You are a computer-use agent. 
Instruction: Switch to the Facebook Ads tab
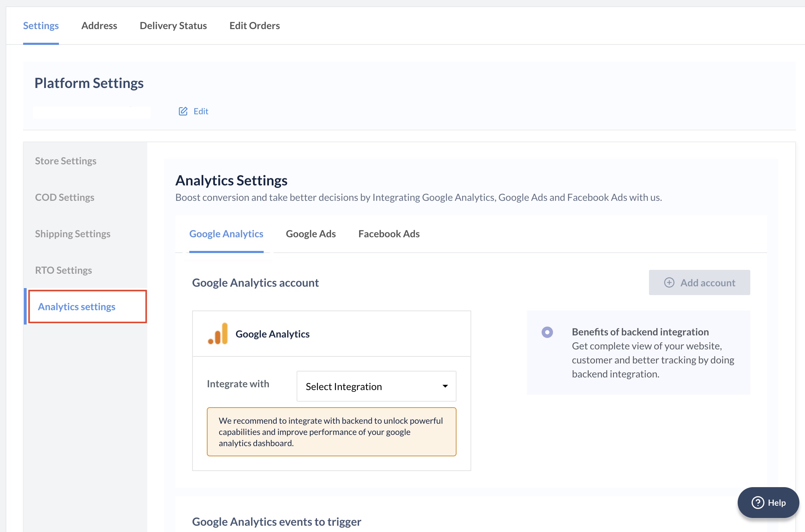(388, 233)
